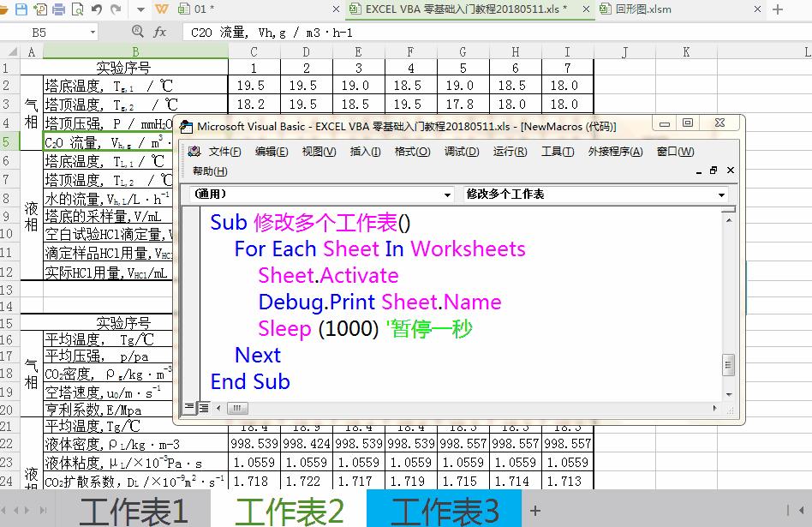The image size is (812, 527).
Task: Click the redo icon
Action: pyautogui.click(x=114, y=9)
